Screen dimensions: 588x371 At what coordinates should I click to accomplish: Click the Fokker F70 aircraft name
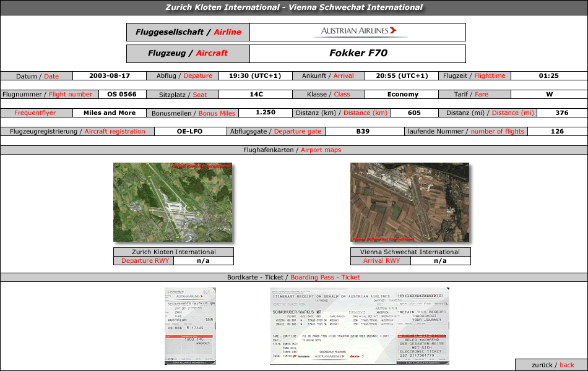[358, 53]
